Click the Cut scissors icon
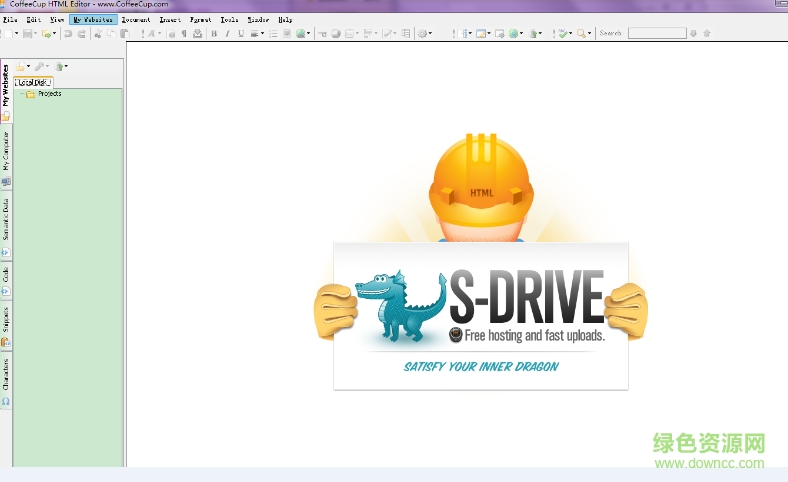788x482 pixels. (98, 33)
